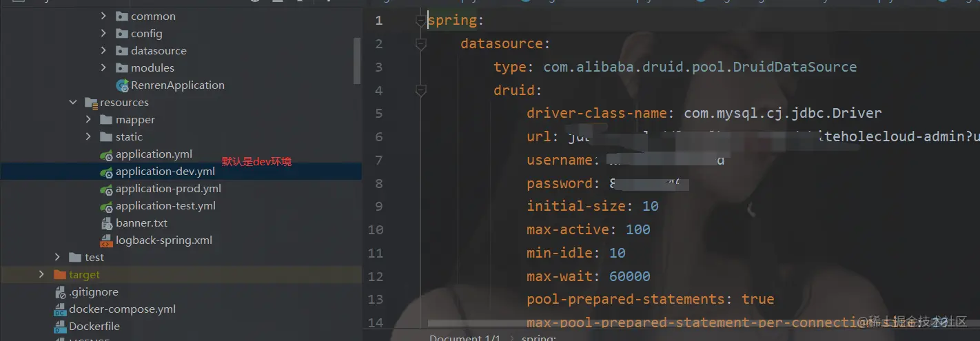Click the docker-compose.yml file icon

tap(60, 309)
